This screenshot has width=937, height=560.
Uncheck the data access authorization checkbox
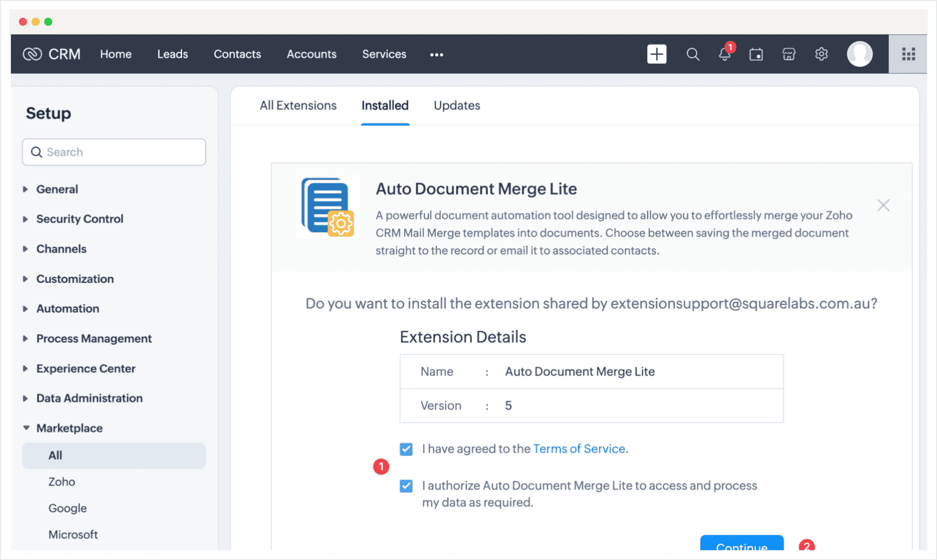[406, 486]
